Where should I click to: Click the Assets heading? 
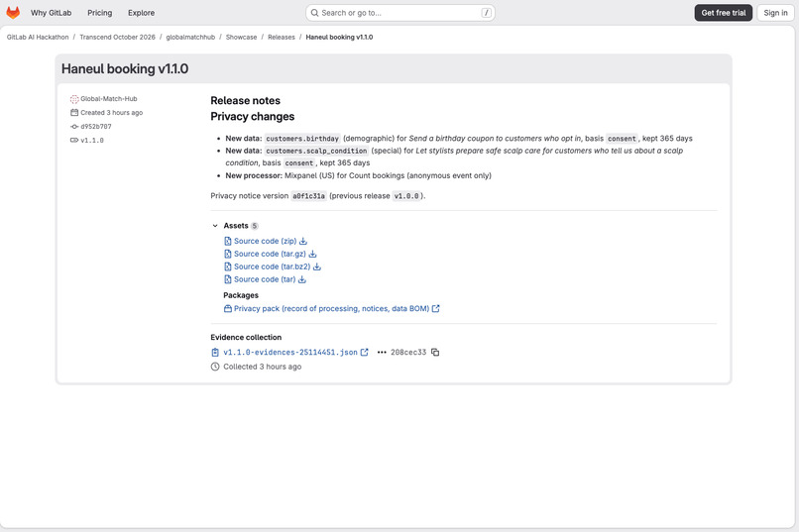click(x=236, y=226)
